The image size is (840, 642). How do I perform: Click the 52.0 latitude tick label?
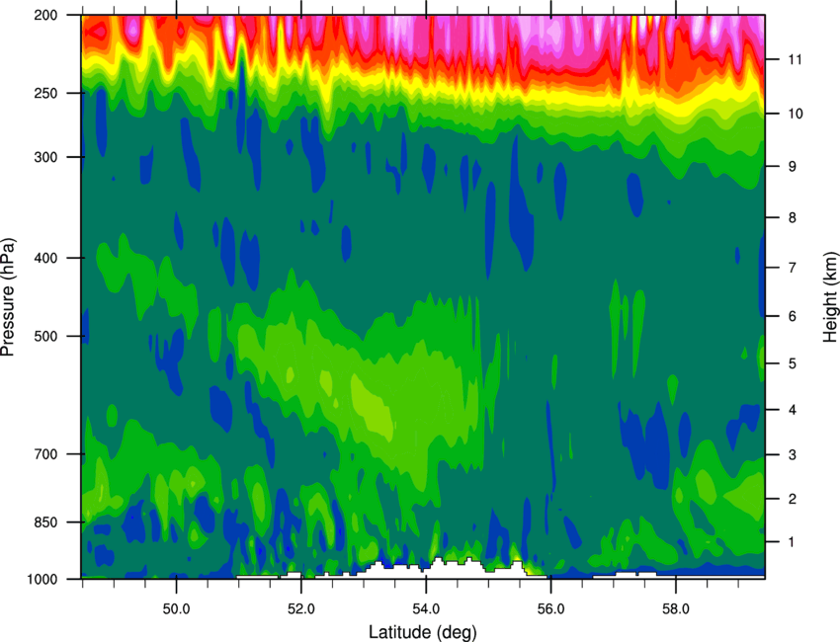point(301,609)
